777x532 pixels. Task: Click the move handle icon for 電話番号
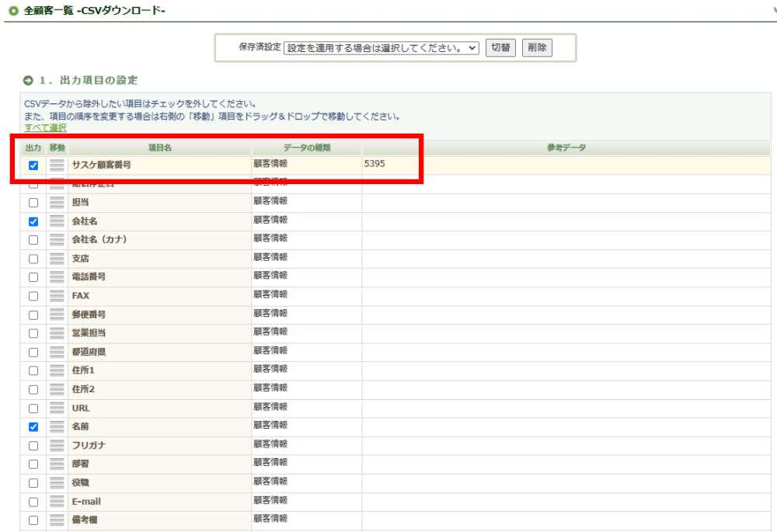(x=57, y=277)
